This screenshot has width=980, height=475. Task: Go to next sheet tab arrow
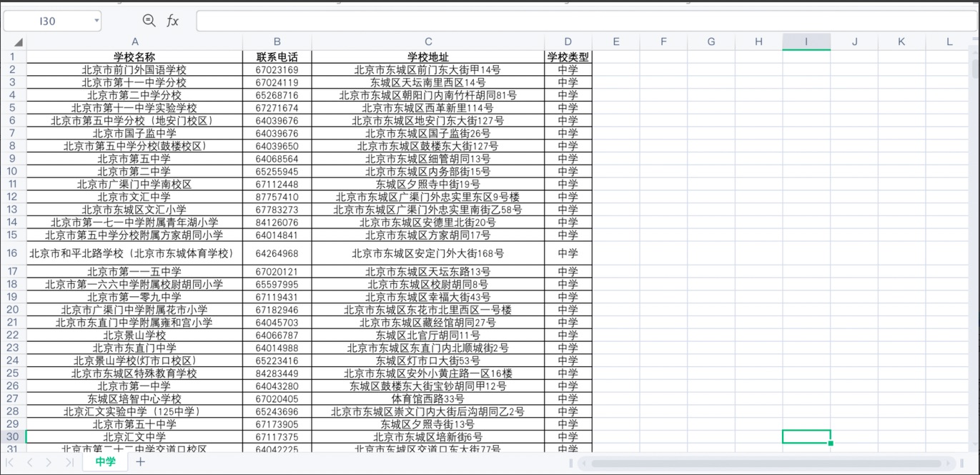click(49, 463)
